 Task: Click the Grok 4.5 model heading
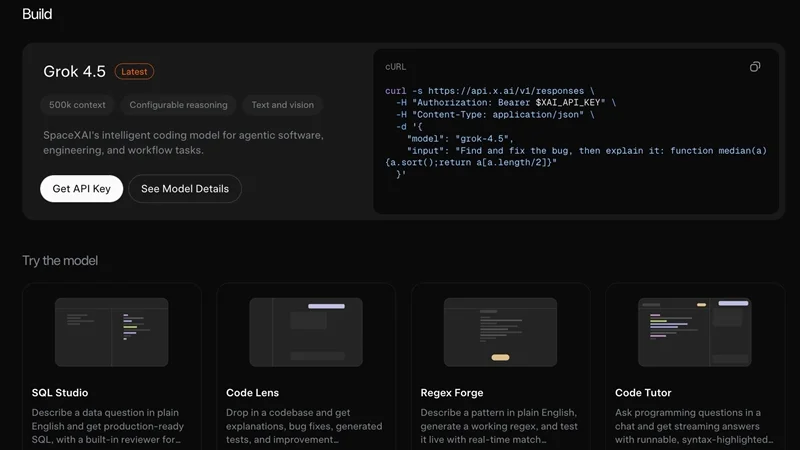pyautogui.click(x=74, y=71)
